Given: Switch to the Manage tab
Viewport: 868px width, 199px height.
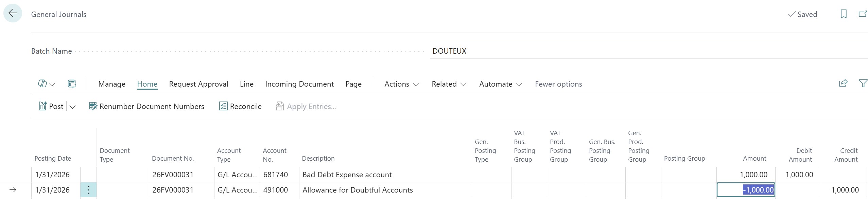Looking at the screenshot, I should tap(112, 84).
